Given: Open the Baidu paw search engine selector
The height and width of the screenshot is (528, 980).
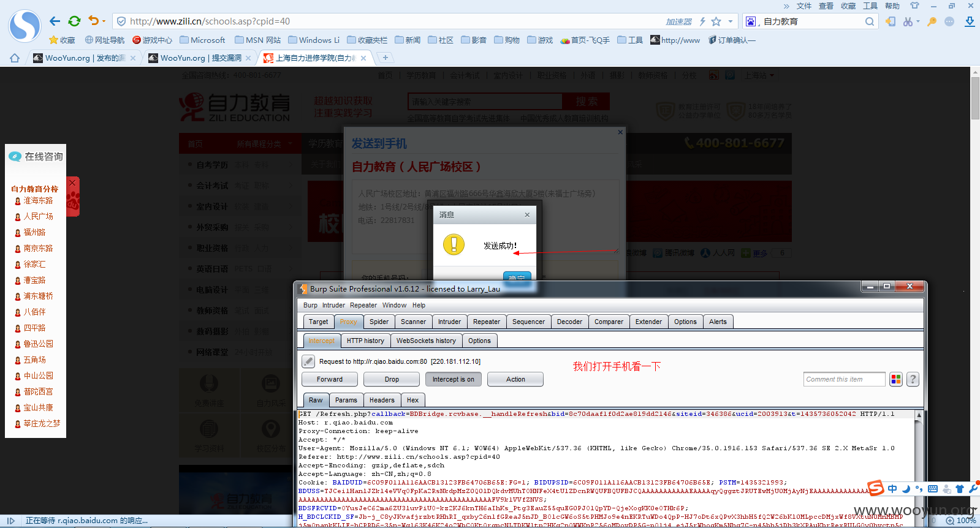Looking at the screenshot, I should tap(751, 21).
